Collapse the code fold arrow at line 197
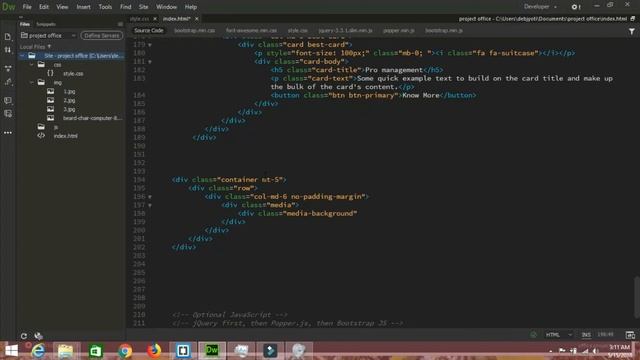 (x=150, y=205)
